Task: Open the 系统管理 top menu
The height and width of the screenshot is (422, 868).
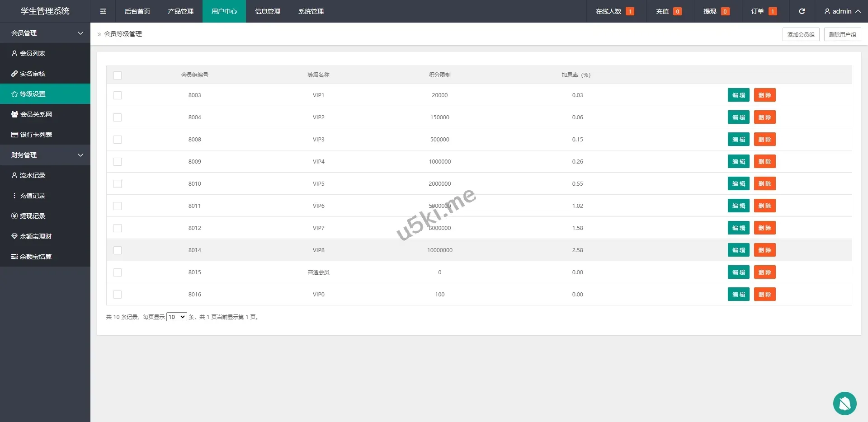Action: coord(311,11)
